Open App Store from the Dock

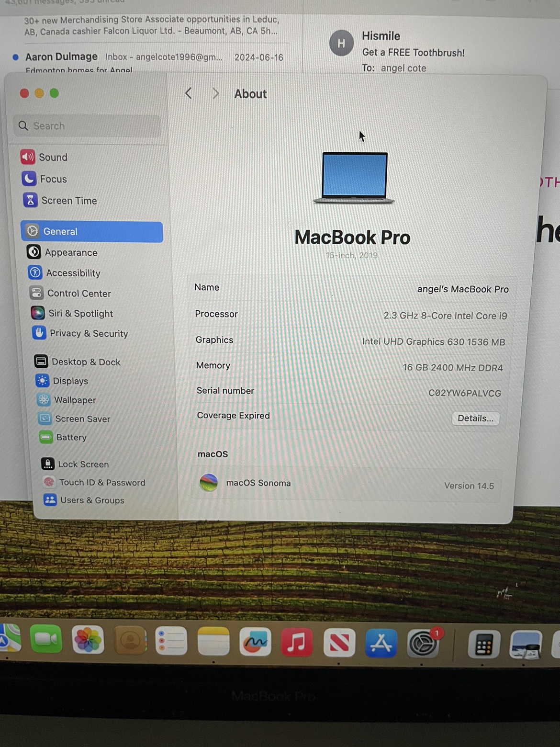click(x=381, y=643)
